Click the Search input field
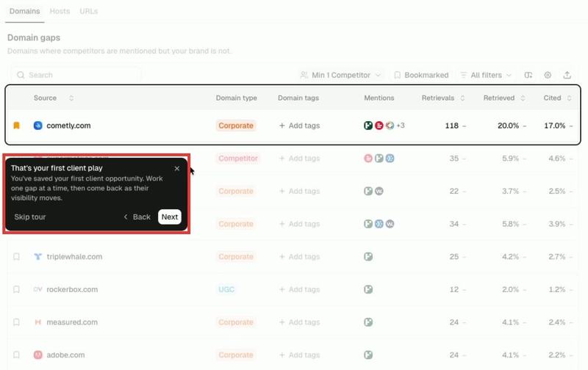Image resolution: width=588 pixels, height=370 pixels. point(76,75)
